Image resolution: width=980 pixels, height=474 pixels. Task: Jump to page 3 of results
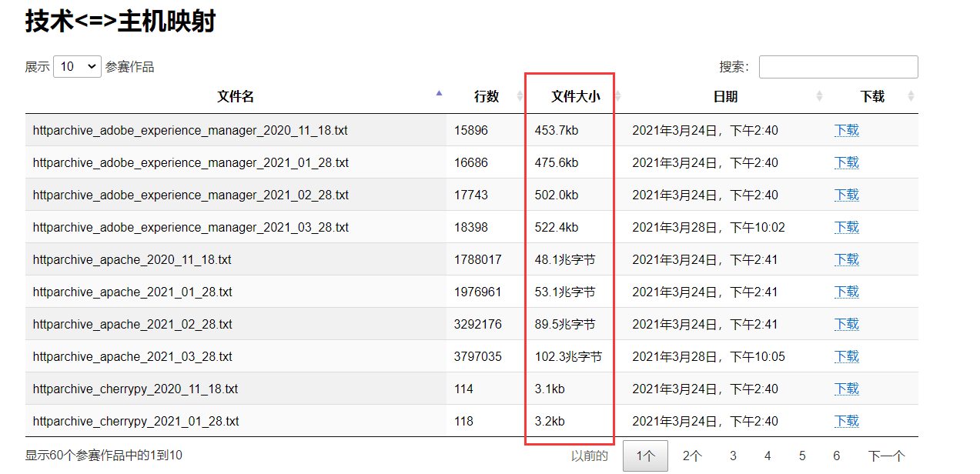(733, 456)
